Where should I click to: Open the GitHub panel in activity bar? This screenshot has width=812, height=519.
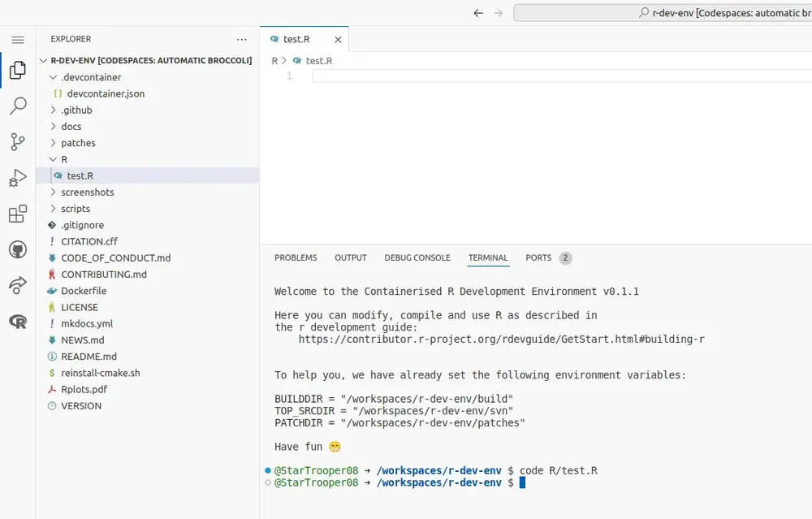pos(17,249)
